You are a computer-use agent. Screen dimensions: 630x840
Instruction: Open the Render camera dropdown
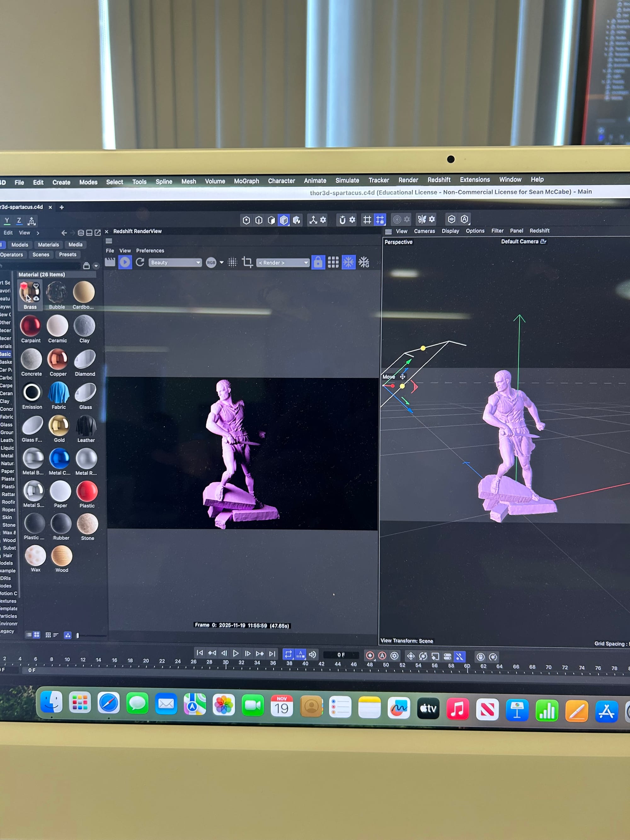283,262
